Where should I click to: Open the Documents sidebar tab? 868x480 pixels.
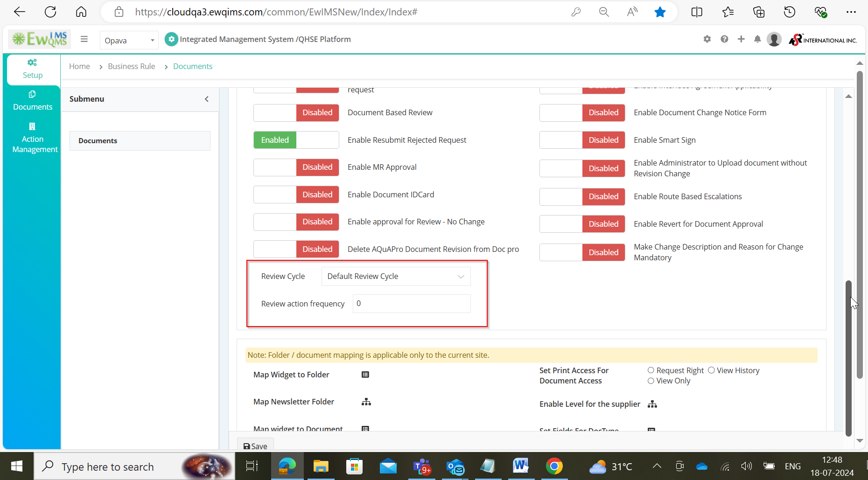click(x=33, y=101)
